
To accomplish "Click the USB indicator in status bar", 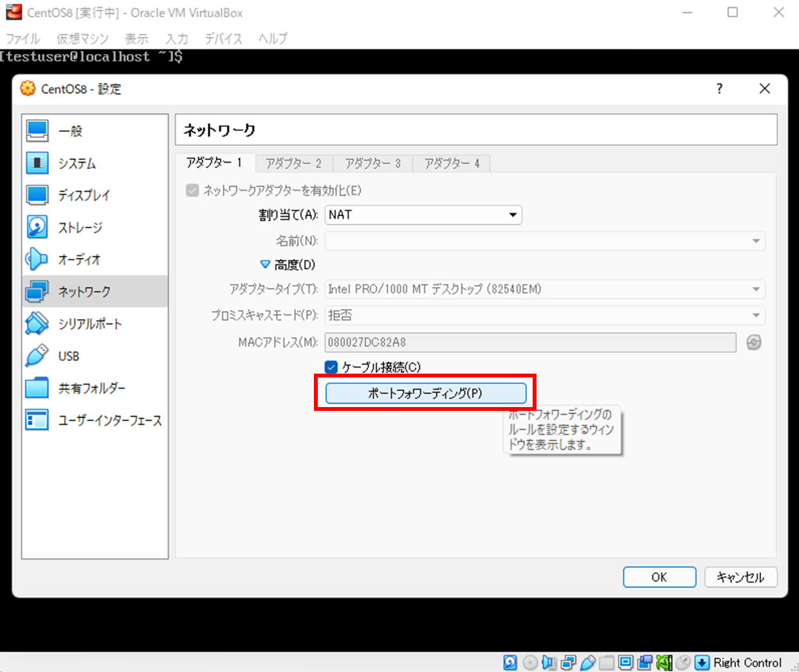I will [587, 662].
